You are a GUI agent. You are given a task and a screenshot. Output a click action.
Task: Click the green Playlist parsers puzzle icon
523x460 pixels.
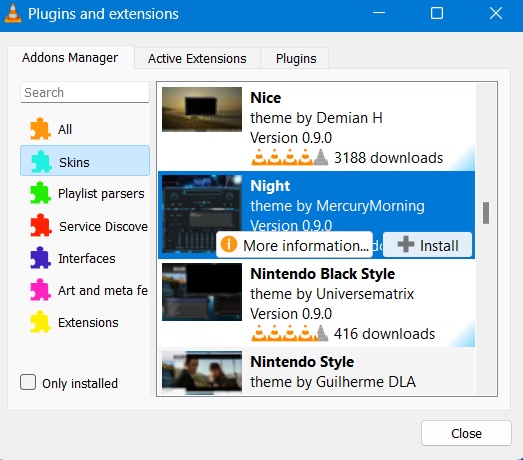point(40,193)
